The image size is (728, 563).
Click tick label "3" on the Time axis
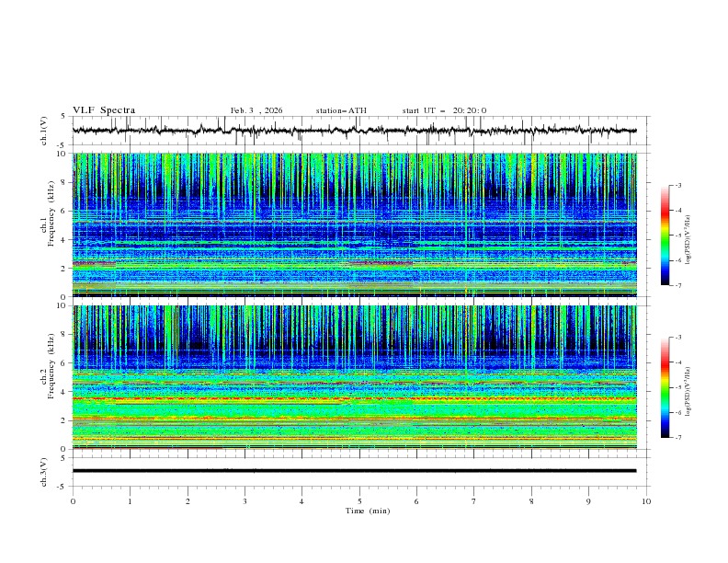[x=245, y=501]
